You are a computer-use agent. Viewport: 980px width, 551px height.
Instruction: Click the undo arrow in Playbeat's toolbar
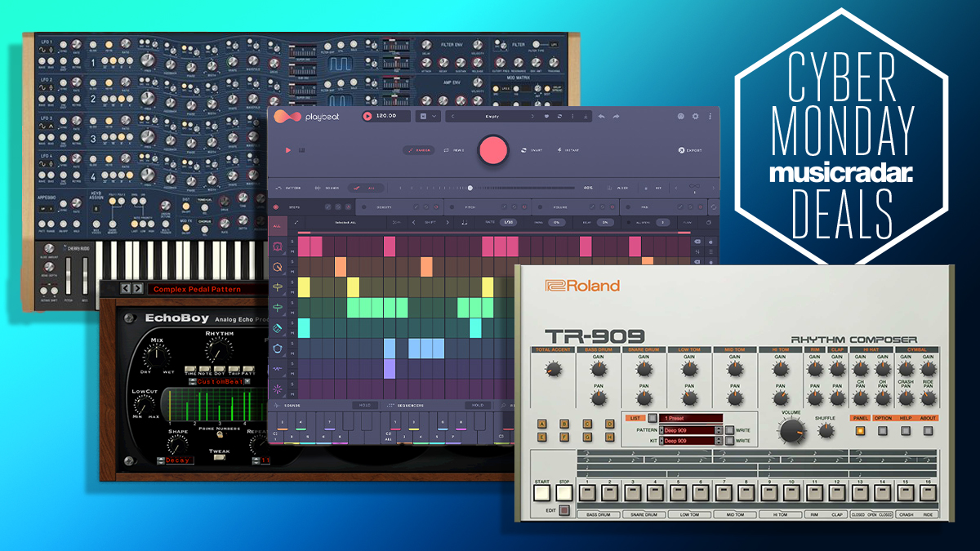600,117
